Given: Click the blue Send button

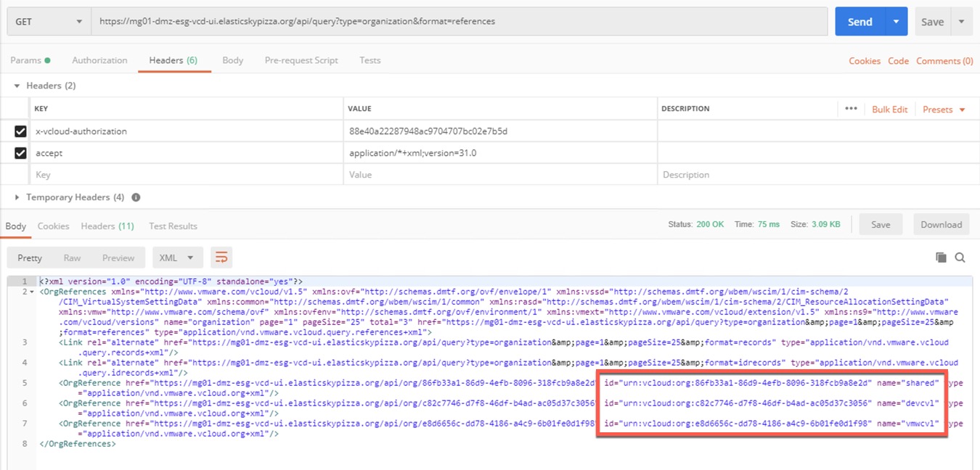Looking at the screenshot, I should pyautogui.click(x=859, y=22).
